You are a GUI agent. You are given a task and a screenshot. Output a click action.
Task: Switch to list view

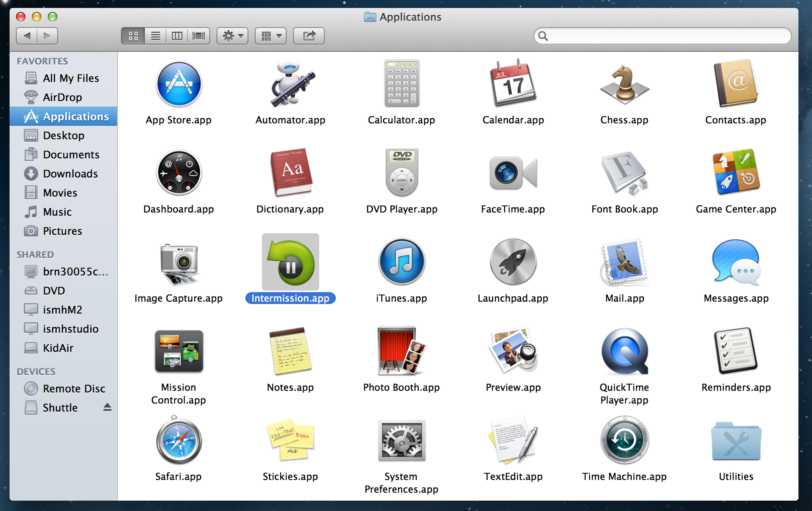click(x=156, y=36)
